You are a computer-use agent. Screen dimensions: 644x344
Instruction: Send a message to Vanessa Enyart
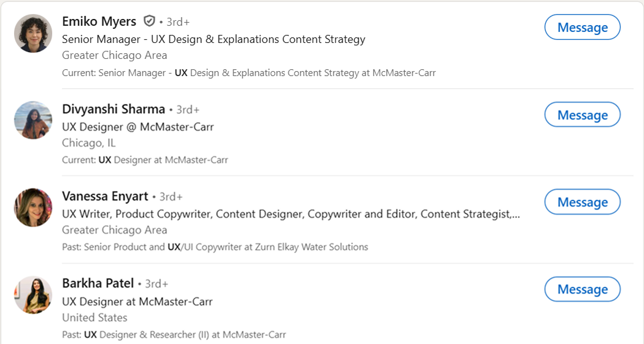pyautogui.click(x=582, y=202)
